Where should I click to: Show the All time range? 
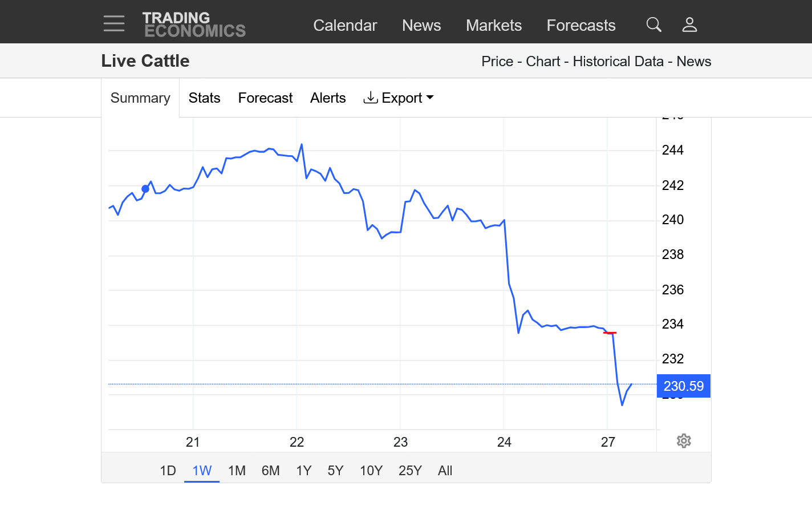point(445,471)
